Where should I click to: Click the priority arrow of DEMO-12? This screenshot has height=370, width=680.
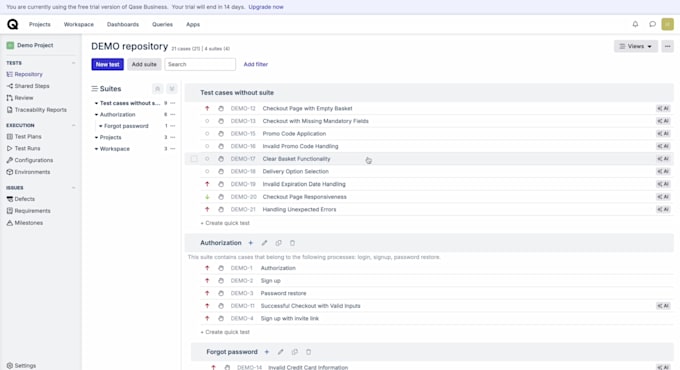[207, 108]
